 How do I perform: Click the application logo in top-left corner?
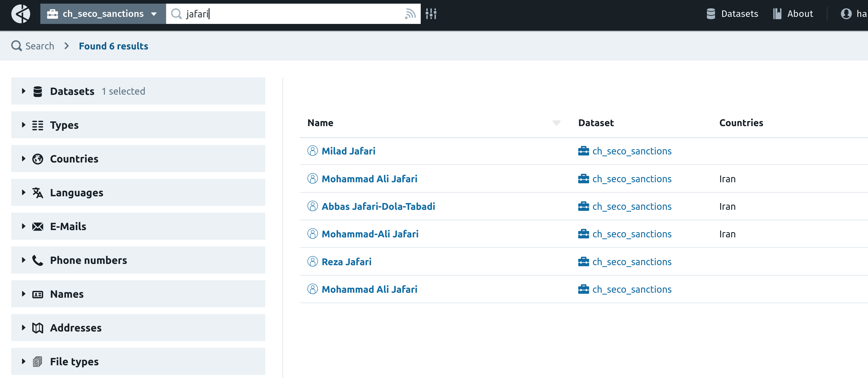click(x=20, y=14)
